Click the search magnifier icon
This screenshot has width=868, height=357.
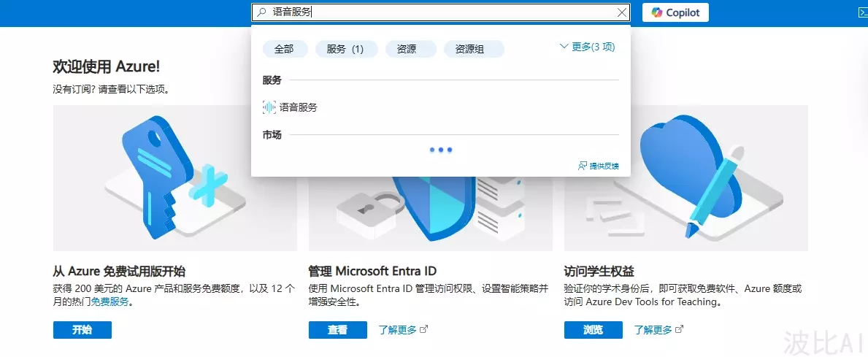click(x=262, y=12)
